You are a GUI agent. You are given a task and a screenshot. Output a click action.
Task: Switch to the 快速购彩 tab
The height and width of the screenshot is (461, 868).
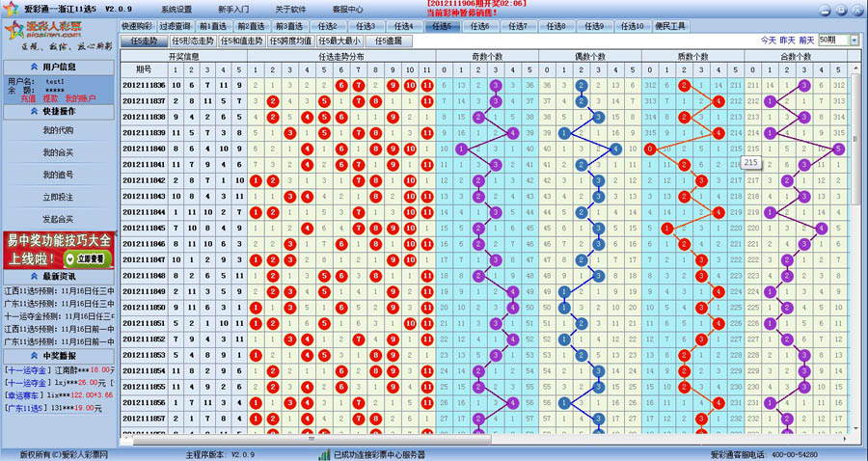coord(137,26)
